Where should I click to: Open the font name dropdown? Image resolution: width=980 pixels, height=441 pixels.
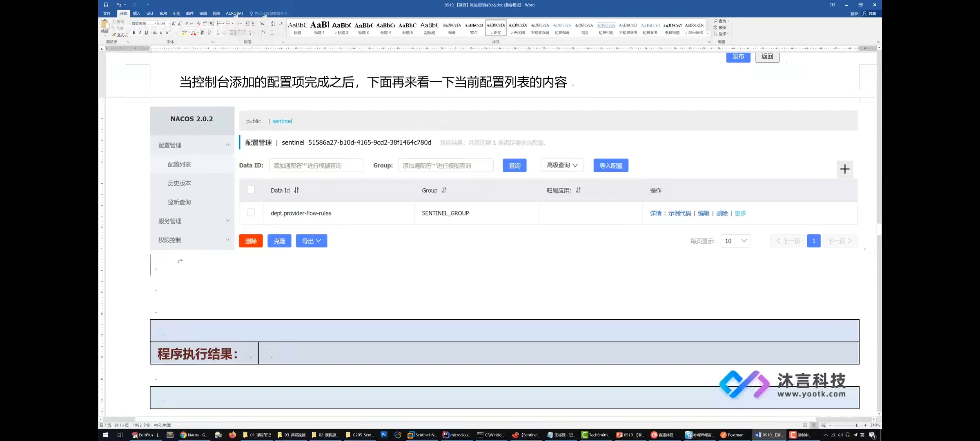156,24
